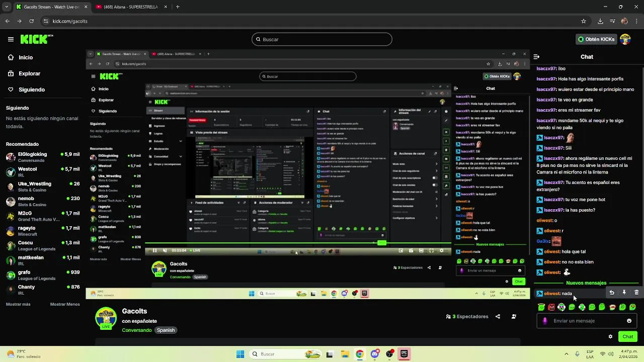644x362 pixels.
Task: Click the Obtén KICKs button
Action: (x=596, y=39)
